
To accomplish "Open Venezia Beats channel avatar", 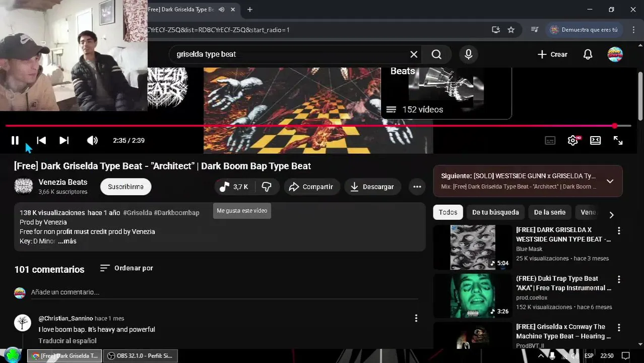I will pyautogui.click(x=24, y=187).
